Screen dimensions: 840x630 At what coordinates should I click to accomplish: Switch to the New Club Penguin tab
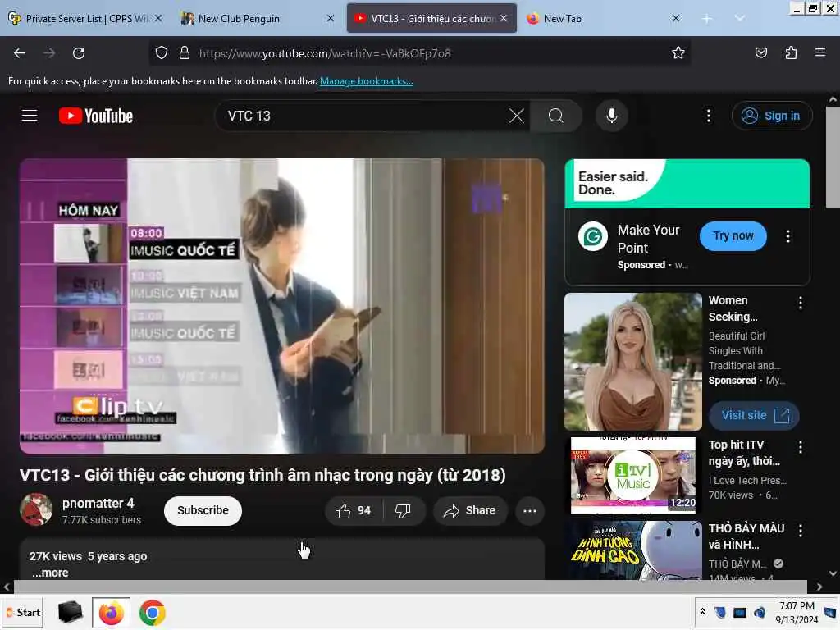(x=257, y=18)
